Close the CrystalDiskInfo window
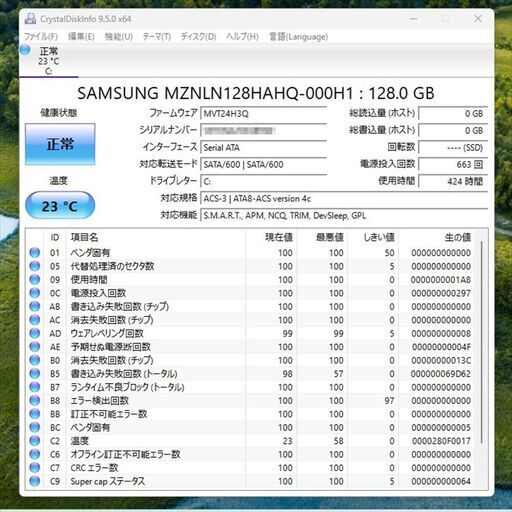The width and height of the screenshot is (512, 512). pos(478,19)
